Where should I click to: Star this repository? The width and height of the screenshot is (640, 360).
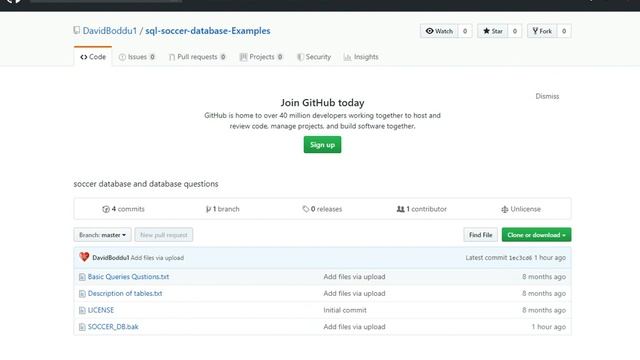tap(493, 31)
